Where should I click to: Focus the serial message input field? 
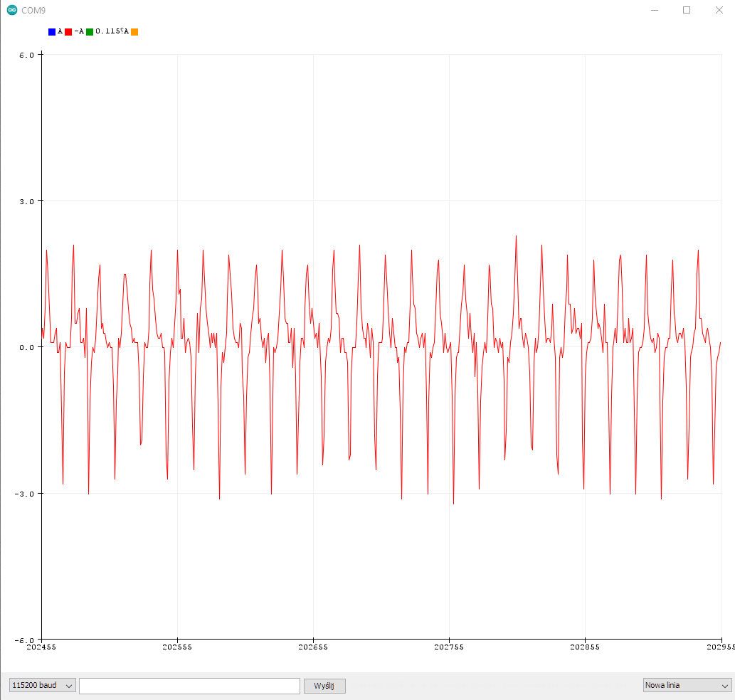coord(189,686)
